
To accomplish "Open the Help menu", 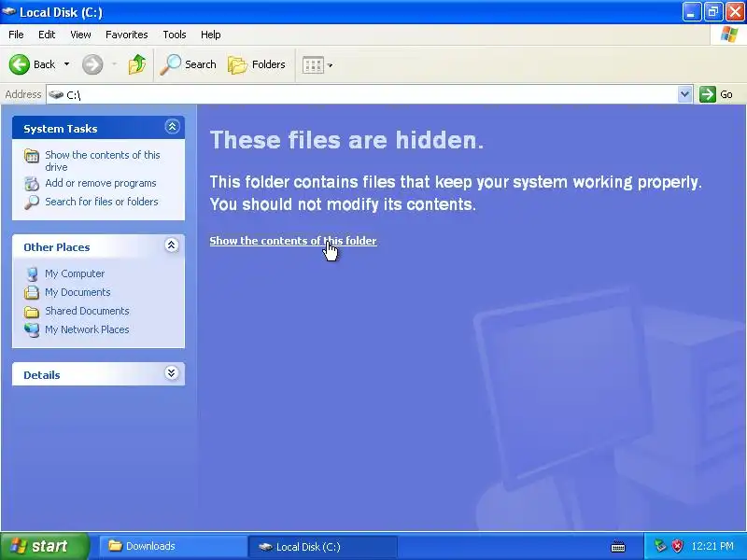I will pyautogui.click(x=211, y=35).
